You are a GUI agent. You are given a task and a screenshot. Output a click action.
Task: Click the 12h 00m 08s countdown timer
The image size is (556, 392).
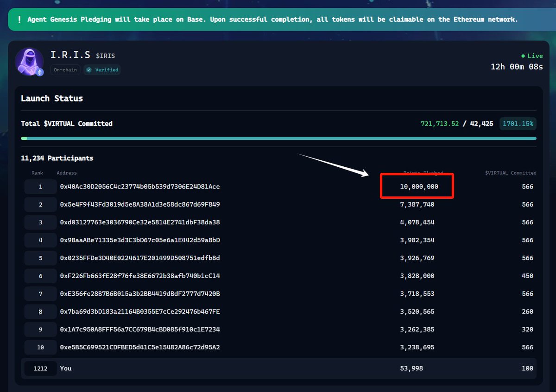(517, 67)
